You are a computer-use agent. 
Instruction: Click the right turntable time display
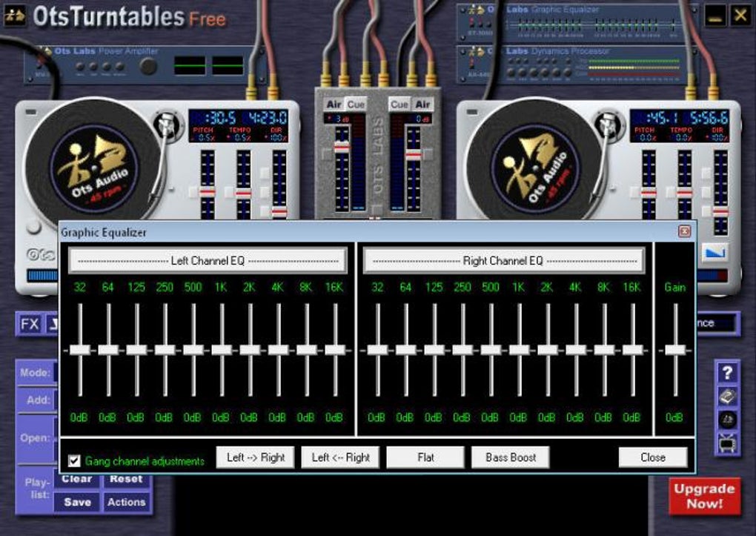click(680, 126)
